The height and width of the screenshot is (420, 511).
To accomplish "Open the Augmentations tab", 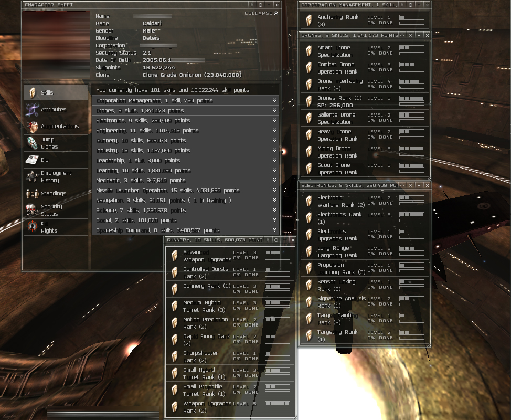I will (x=56, y=126).
